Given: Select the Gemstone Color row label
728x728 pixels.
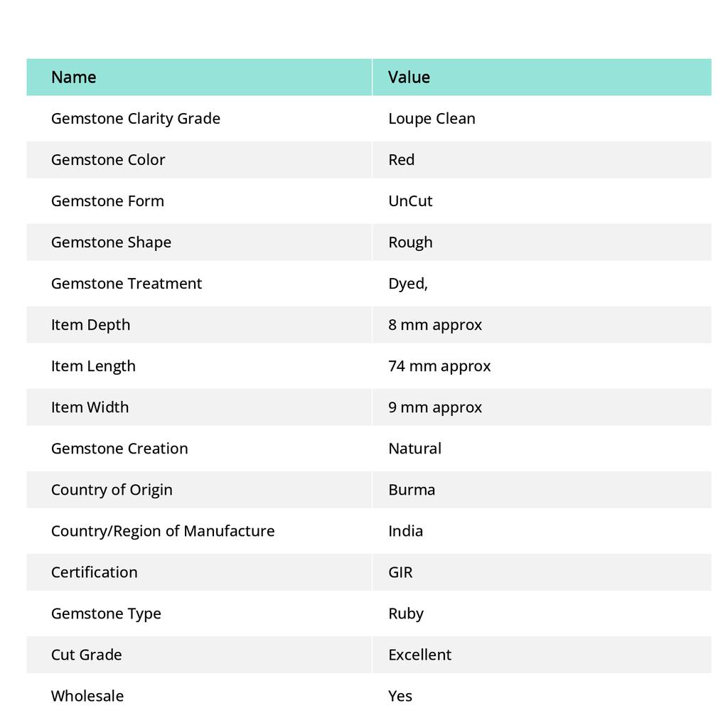Looking at the screenshot, I should [108, 159].
